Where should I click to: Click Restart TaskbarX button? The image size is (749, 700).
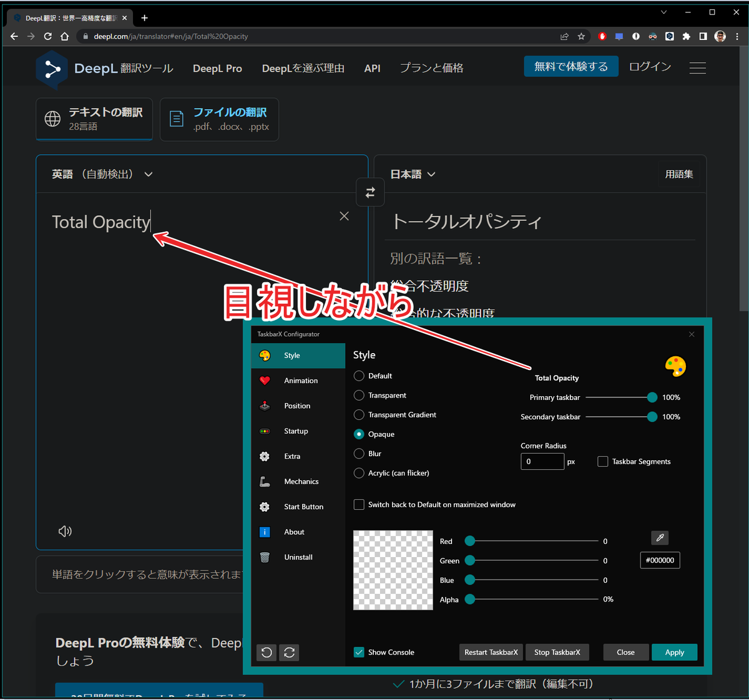491,653
